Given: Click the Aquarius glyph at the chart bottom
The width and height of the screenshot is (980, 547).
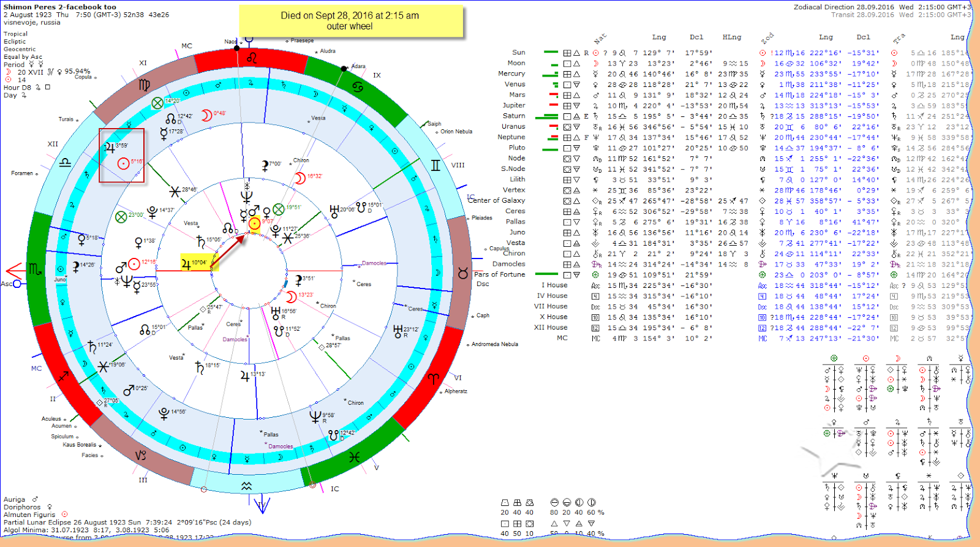Looking at the screenshot, I should pyautogui.click(x=246, y=486).
